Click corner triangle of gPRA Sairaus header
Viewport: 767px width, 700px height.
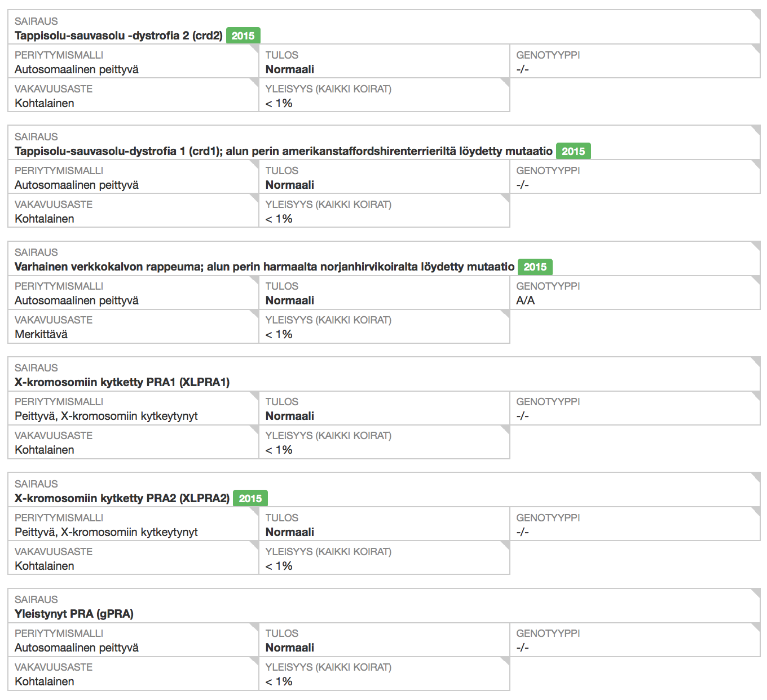(756, 593)
